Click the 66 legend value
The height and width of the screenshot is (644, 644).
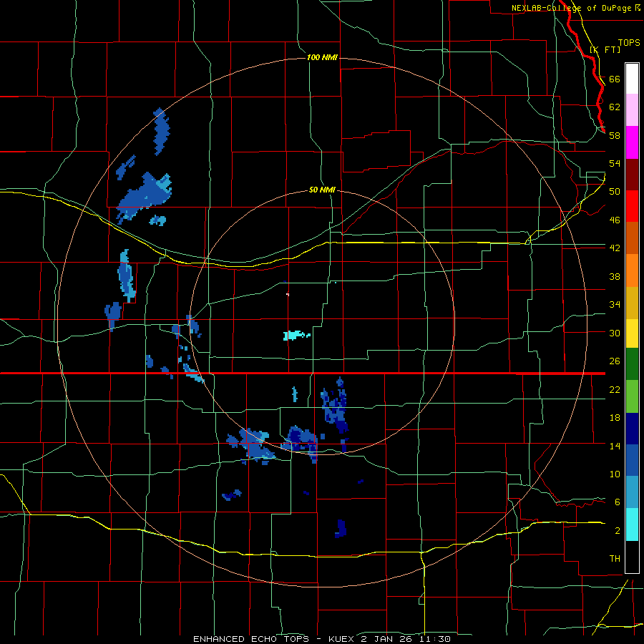coord(615,79)
